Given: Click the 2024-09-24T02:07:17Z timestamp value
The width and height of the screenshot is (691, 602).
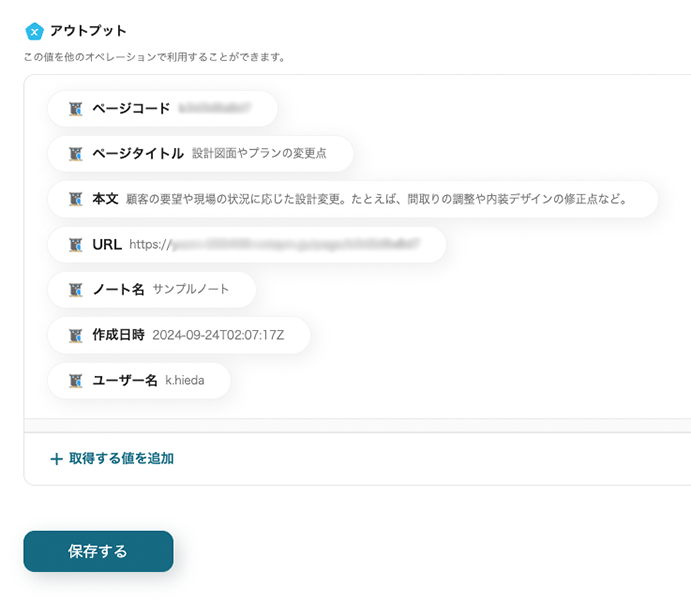Looking at the screenshot, I should coord(218,335).
